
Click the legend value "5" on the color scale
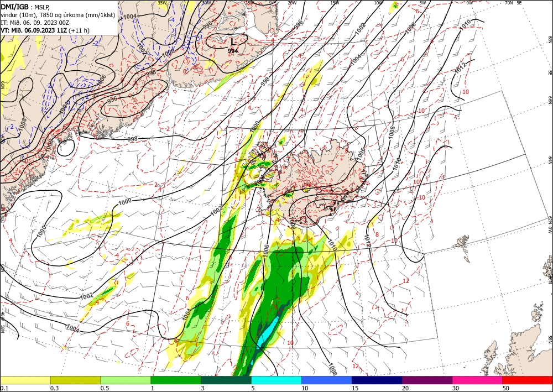click(x=253, y=388)
